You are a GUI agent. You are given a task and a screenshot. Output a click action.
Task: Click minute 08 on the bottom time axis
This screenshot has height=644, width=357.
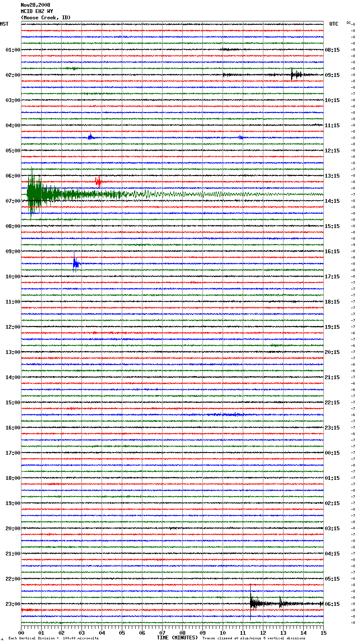tap(182, 633)
